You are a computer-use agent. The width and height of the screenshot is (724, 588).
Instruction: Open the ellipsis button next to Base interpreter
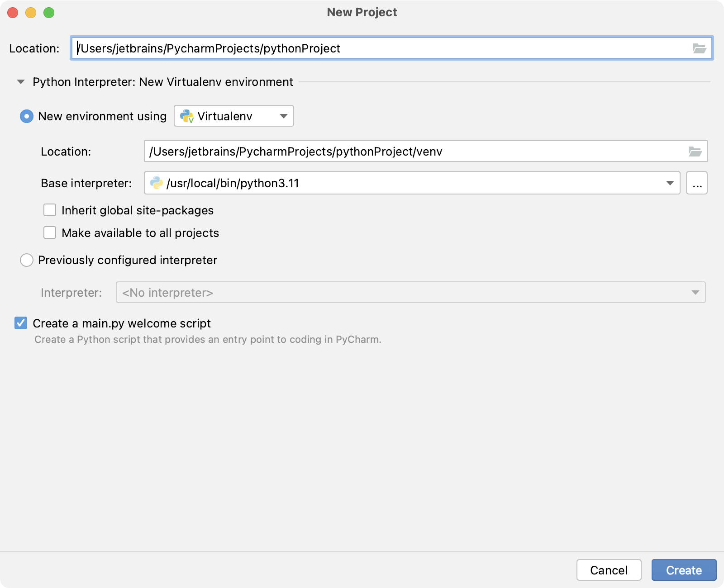pos(697,183)
